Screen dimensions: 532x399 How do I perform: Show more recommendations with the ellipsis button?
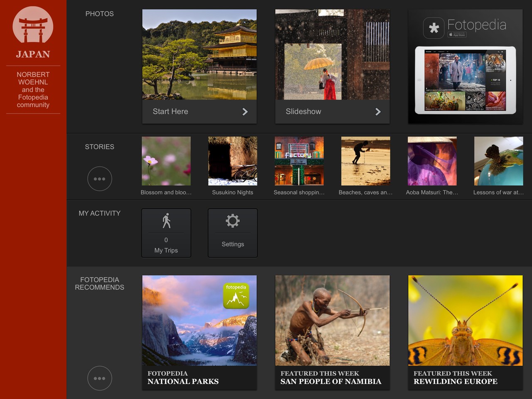pyautogui.click(x=100, y=378)
